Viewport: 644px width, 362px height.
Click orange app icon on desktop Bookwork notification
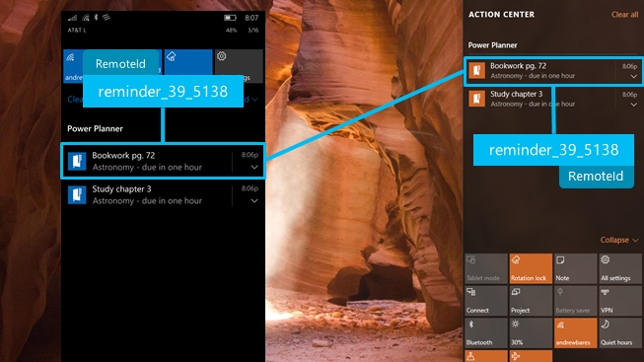pos(477,71)
